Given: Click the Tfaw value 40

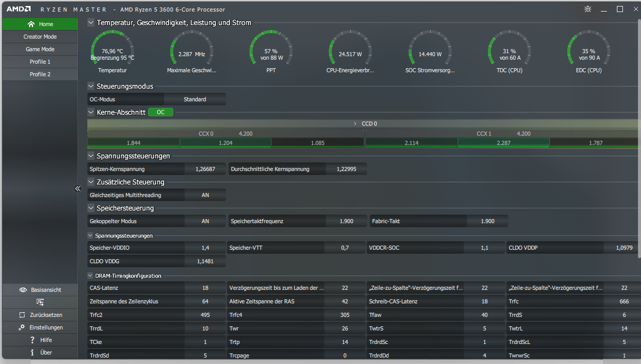Looking at the screenshot, I should pos(484,315).
